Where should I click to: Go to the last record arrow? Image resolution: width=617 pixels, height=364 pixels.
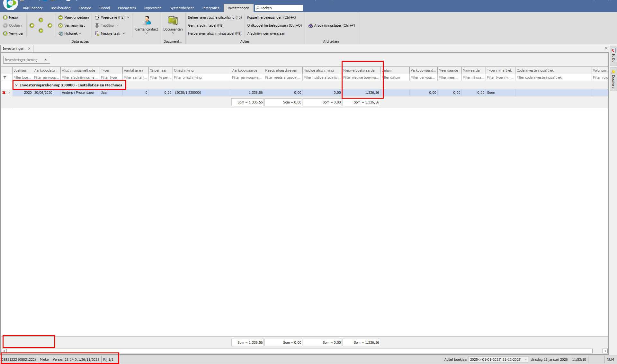tap(50, 25)
